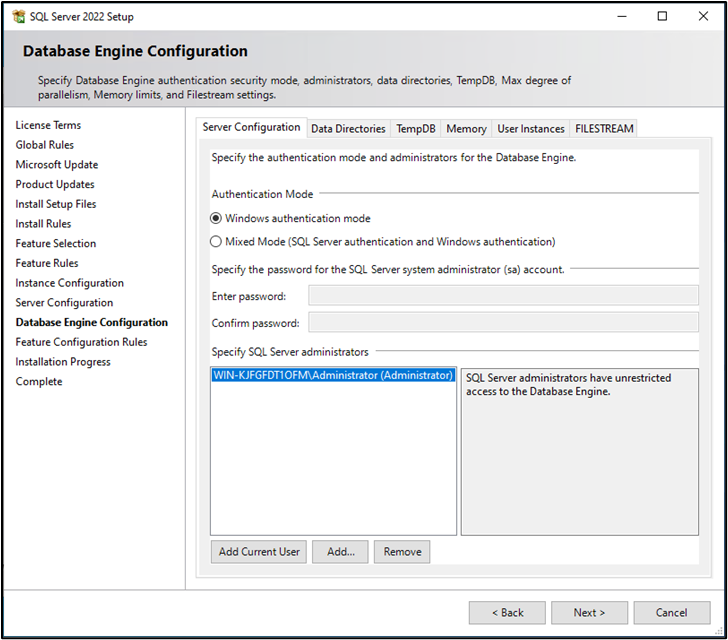Switch to the Memory tab
The width and height of the screenshot is (728, 640).
pyautogui.click(x=466, y=129)
